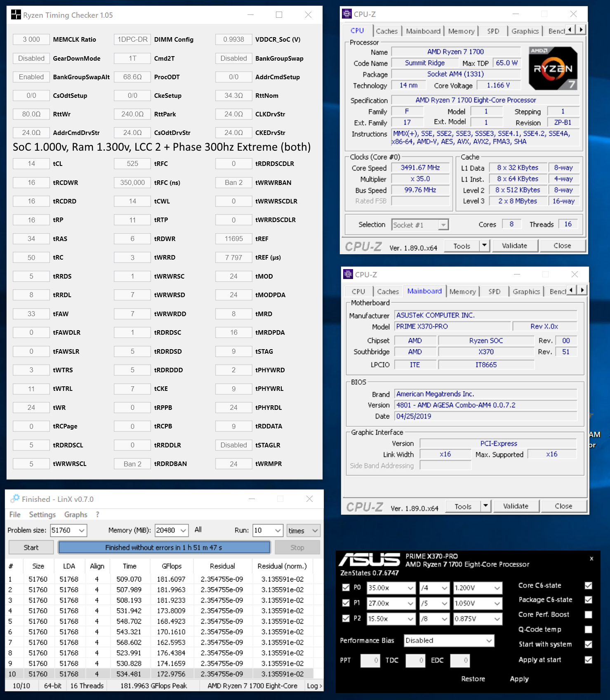Click the GFlops column header in LinX
This screenshot has width=610, height=700.
(x=172, y=566)
